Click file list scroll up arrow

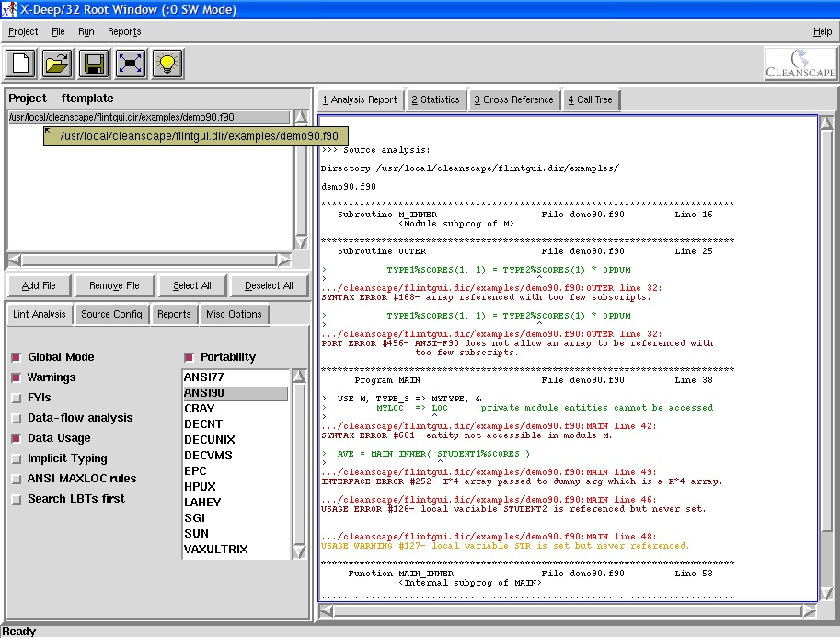pos(301,116)
